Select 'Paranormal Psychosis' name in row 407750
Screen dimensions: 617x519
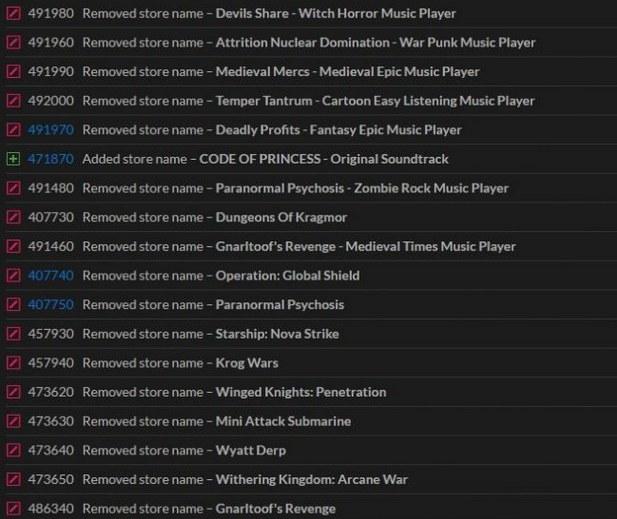coord(280,305)
